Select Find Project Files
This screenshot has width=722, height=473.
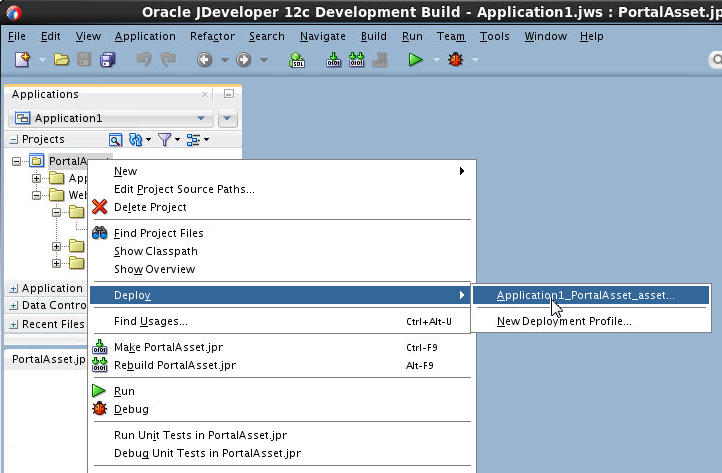pyautogui.click(x=283, y=233)
